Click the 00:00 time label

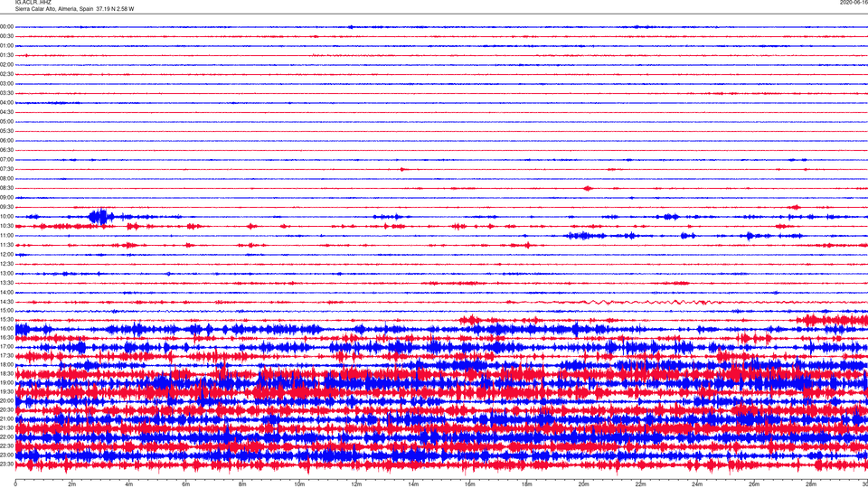6,27
